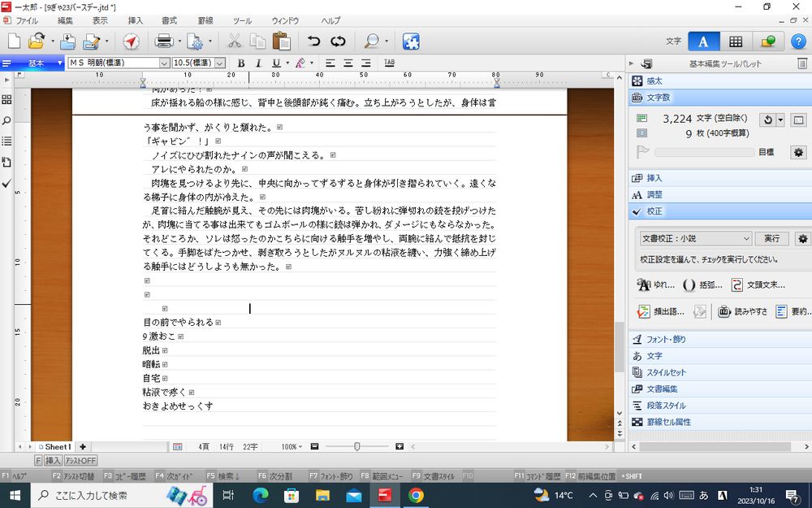Click the vertical scrollbar thumb of the document
Screen dimensions: 812x508
pos(620,347)
